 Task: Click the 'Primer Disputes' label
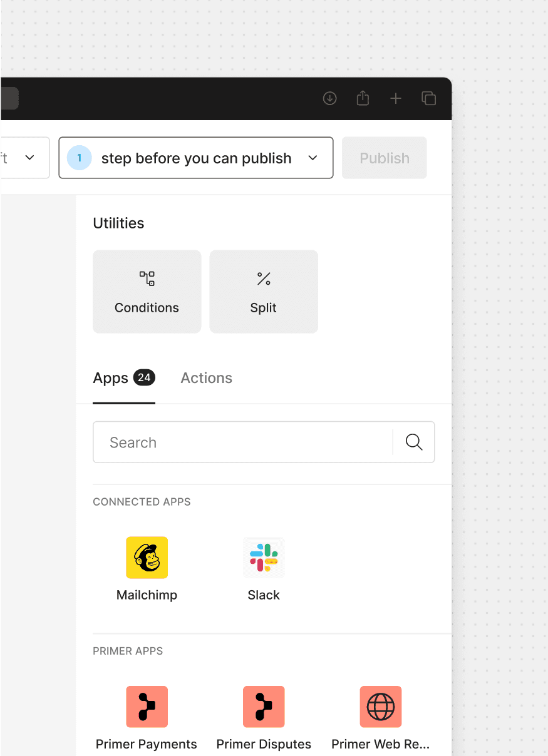point(264,744)
